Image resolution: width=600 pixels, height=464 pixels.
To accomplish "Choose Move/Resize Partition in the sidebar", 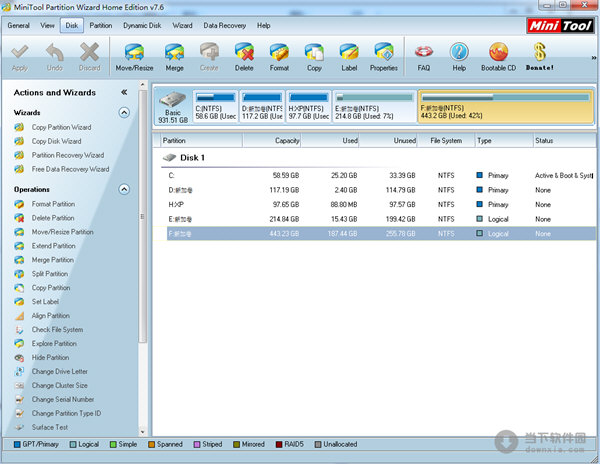I will point(62,232).
